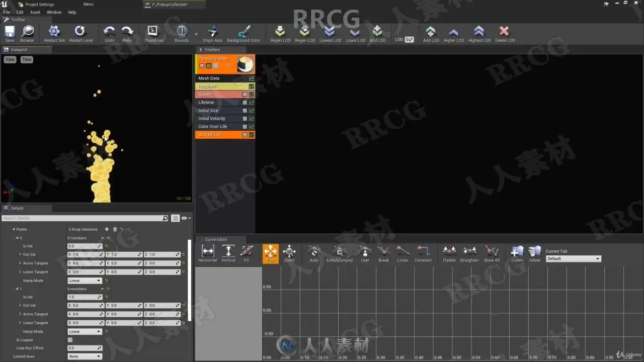This screenshot has width=644, height=362.
Task: Activate Zoom mode in Curve Editor
Action: (289, 254)
